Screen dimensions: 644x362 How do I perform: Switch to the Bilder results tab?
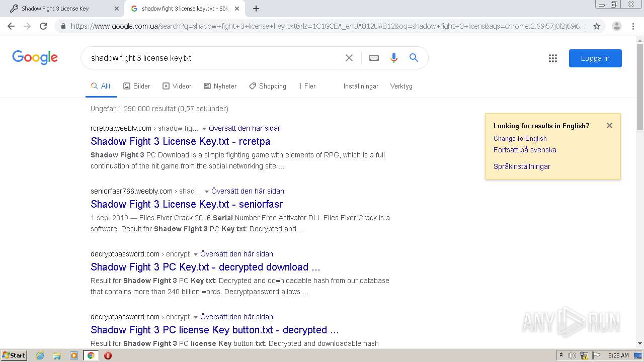click(x=137, y=86)
